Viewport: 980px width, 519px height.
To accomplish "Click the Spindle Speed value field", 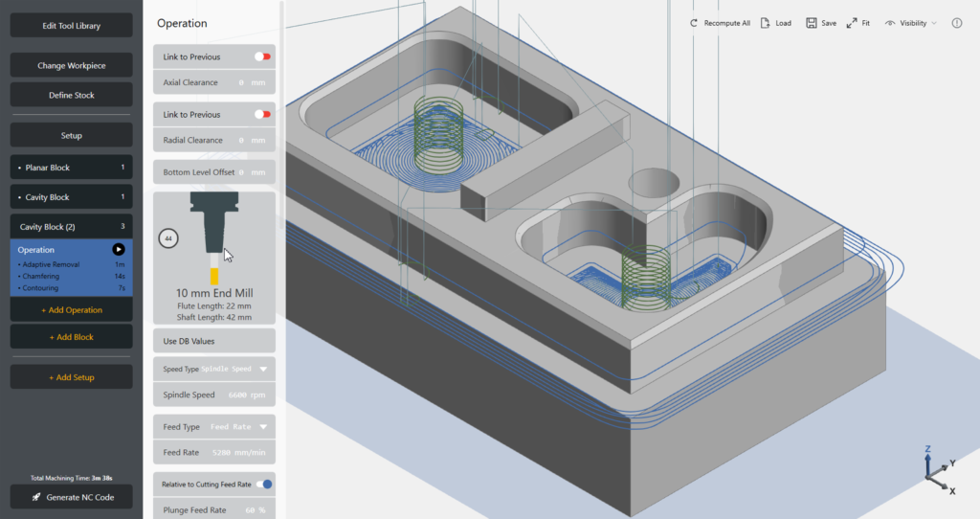I will tap(247, 395).
